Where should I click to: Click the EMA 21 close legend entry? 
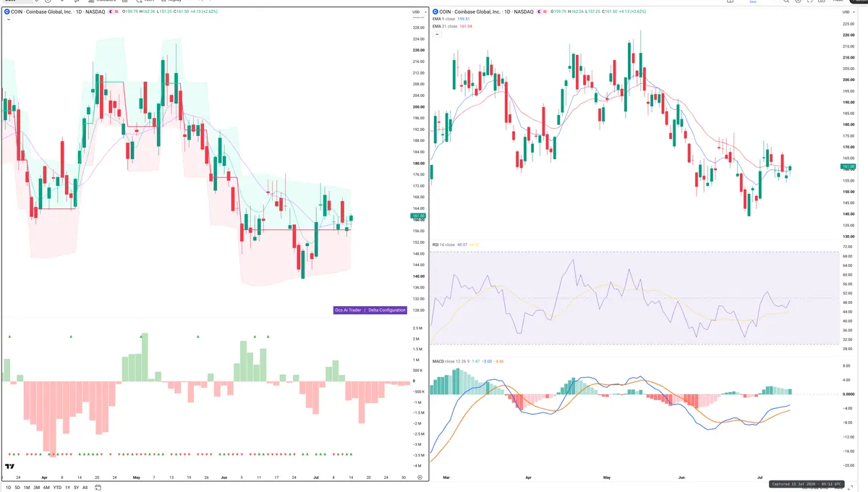[446, 26]
